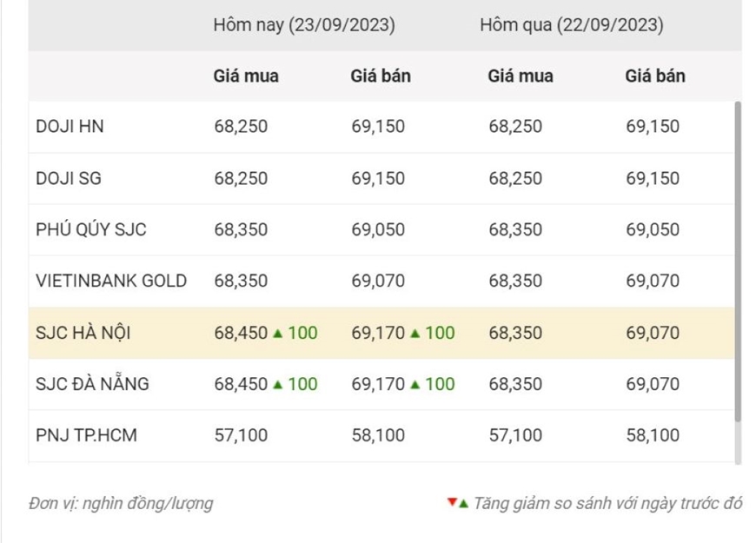756x543 pixels.
Task: Click the PNJ TP.HCM row name
Action: pos(86,435)
